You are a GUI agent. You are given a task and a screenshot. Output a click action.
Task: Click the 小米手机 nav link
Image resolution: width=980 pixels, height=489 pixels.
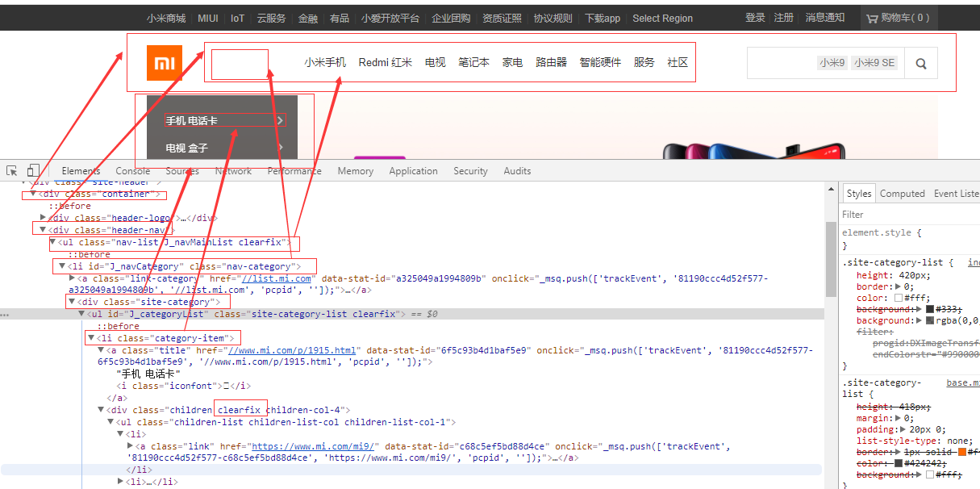pyautogui.click(x=325, y=62)
